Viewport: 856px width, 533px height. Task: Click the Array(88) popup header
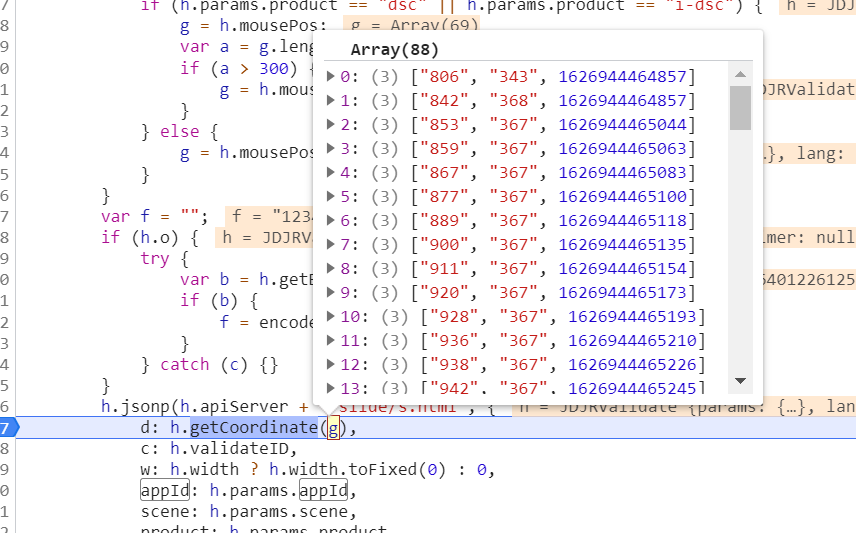tap(394, 50)
